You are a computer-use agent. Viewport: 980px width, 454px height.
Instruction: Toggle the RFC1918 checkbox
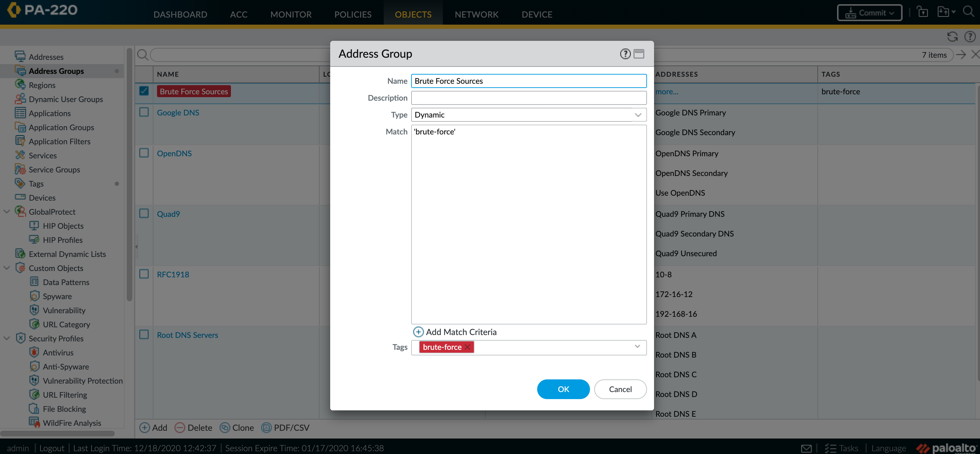click(143, 274)
